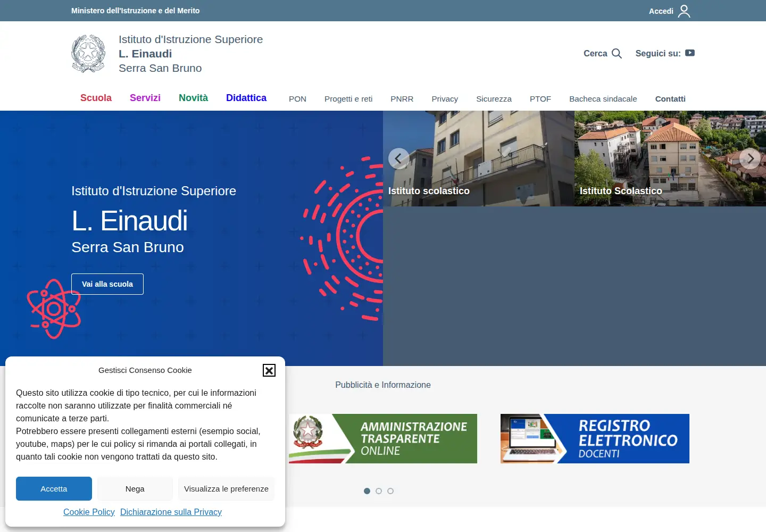The height and width of the screenshot is (532, 766).
Task: Select the second carousel pagination dot
Action: pos(379,491)
